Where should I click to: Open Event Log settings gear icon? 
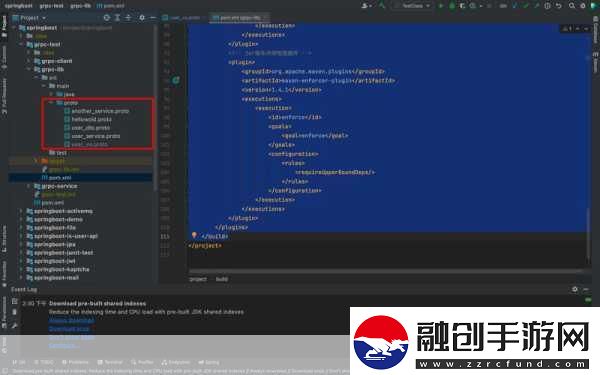coord(575,289)
